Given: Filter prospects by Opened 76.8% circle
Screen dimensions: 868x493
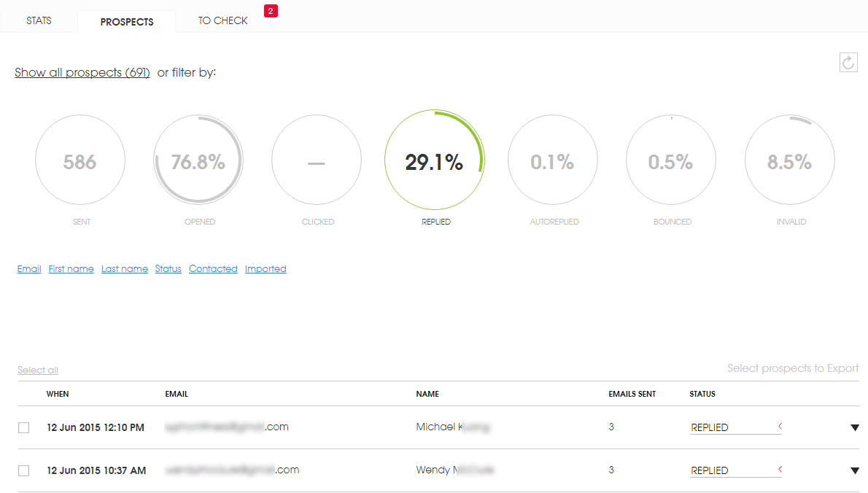Looking at the screenshot, I should point(198,161).
